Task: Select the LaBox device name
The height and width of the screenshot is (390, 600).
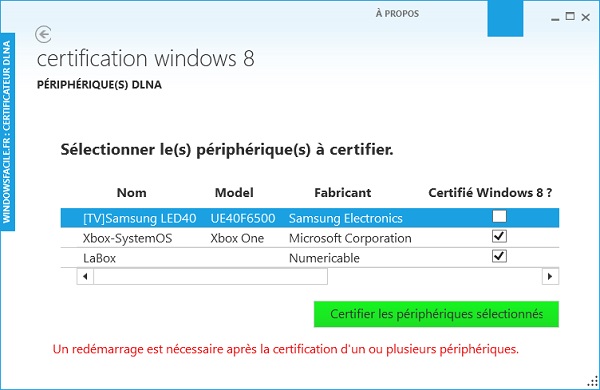Action: 99,258
